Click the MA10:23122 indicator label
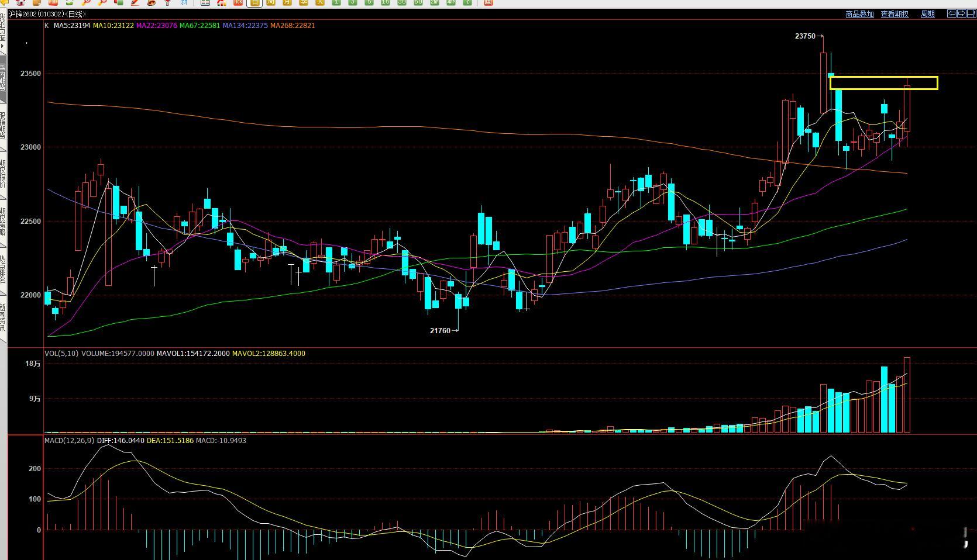 click(113, 26)
